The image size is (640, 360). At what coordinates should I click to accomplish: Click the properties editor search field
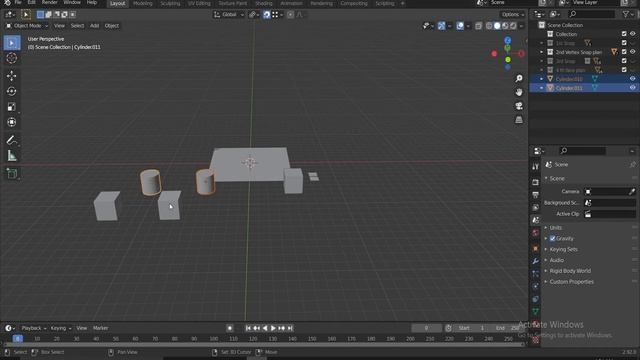click(x=582, y=151)
